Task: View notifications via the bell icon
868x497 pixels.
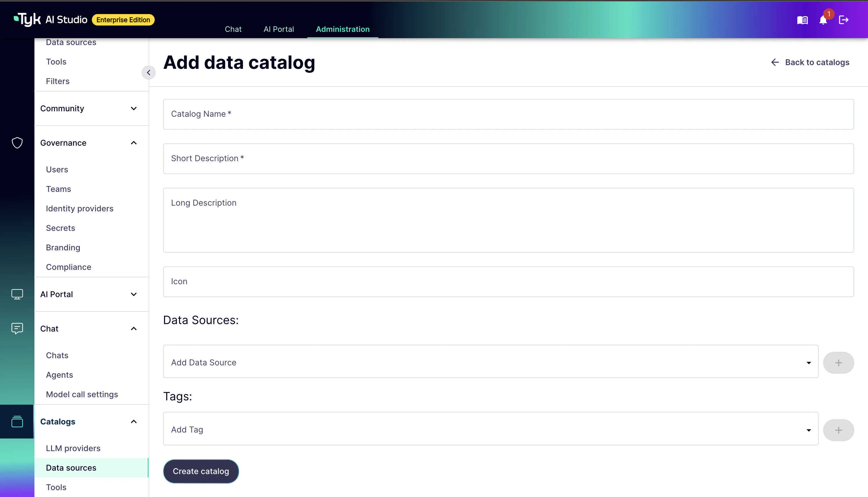Action: pyautogui.click(x=823, y=20)
